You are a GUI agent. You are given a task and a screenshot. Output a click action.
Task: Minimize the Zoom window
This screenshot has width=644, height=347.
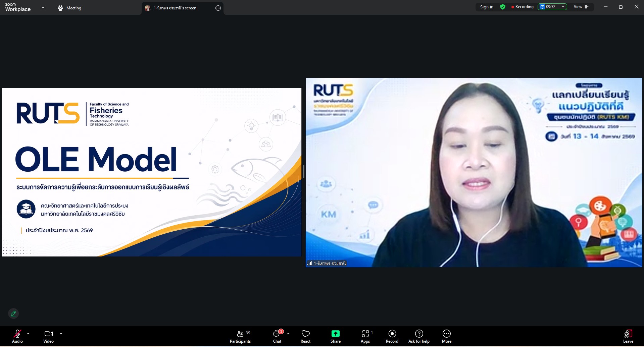pyautogui.click(x=606, y=7)
